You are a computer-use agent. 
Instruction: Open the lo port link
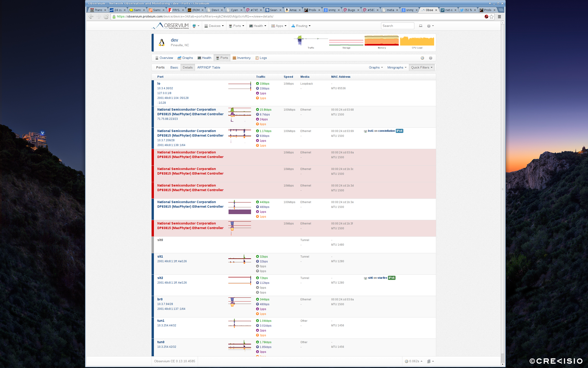159,83
